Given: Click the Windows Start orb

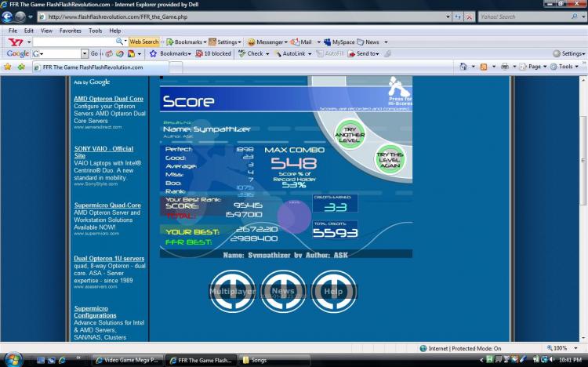Looking at the screenshot, I should (x=13, y=359).
